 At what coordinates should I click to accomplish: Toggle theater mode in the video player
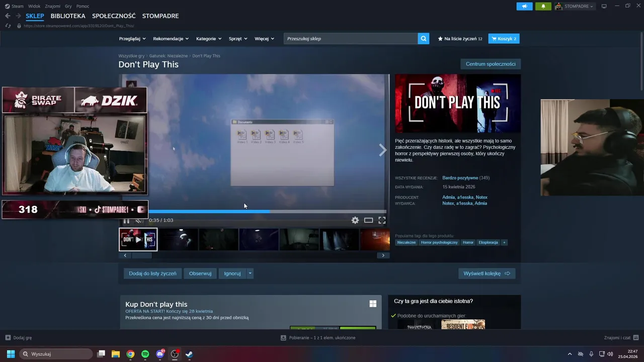368,220
